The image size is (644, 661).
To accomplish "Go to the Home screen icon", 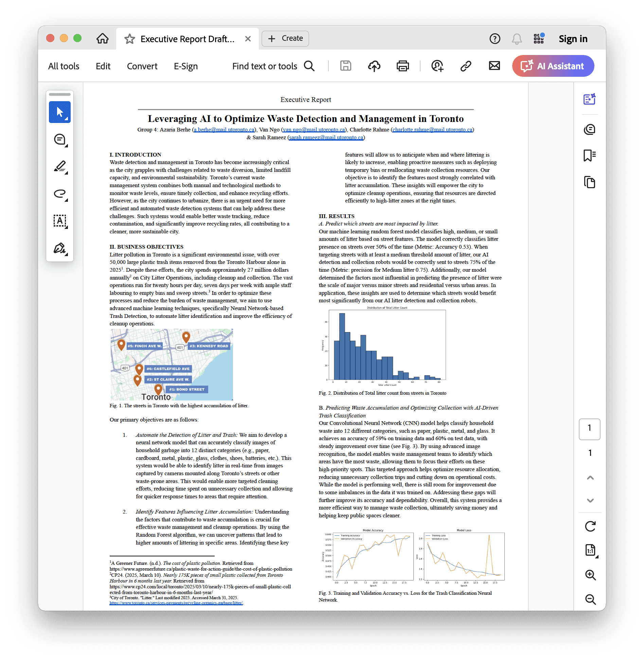I will pyautogui.click(x=102, y=38).
